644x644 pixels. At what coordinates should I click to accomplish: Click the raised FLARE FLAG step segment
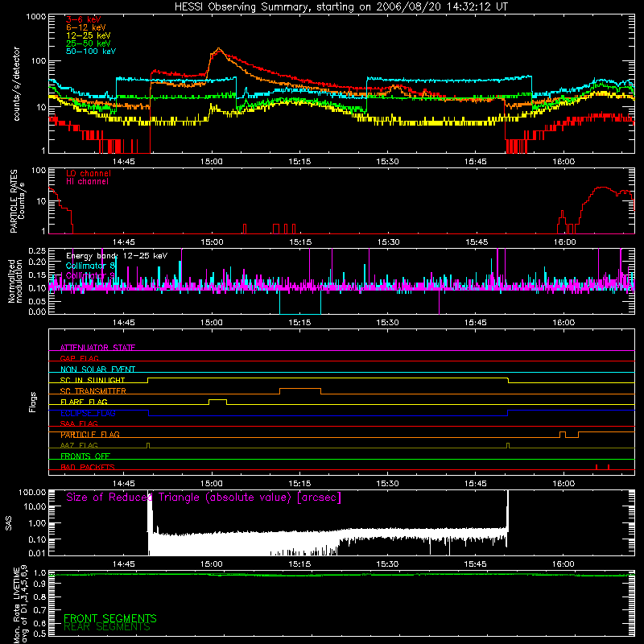pyautogui.click(x=217, y=399)
